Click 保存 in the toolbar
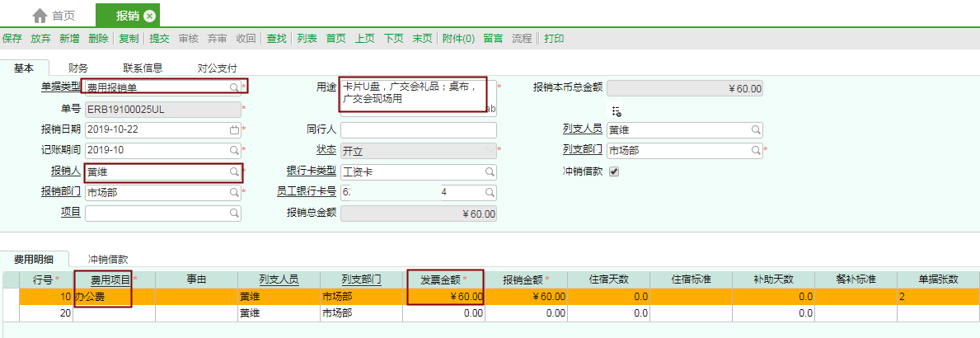Screen dimensions: 980x338 (12, 38)
